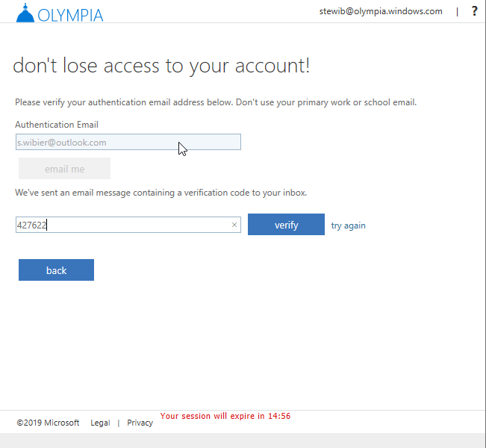Open the Legal link in the footer
The width and height of the screenshot is (486, 448).
tap(100, 423)
